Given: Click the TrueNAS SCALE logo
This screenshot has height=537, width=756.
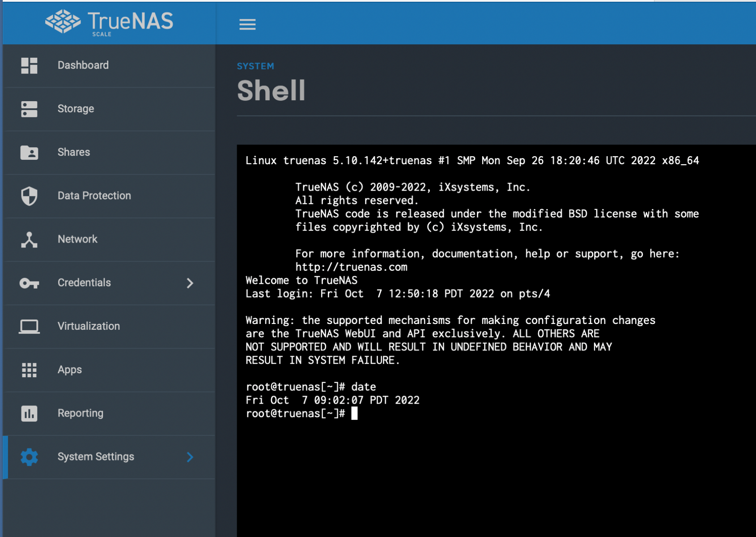Looking at the screenshot, I should pos(109,22).
